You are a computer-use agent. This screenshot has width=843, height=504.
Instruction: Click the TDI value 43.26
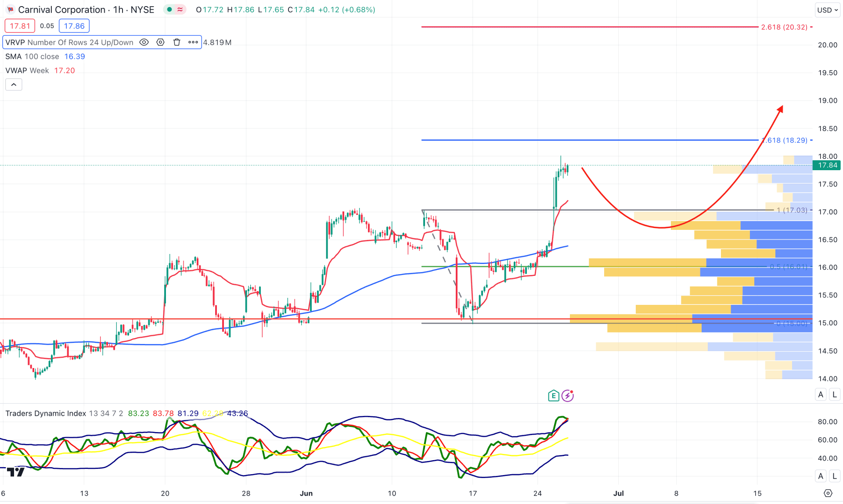tap(237, 413)
